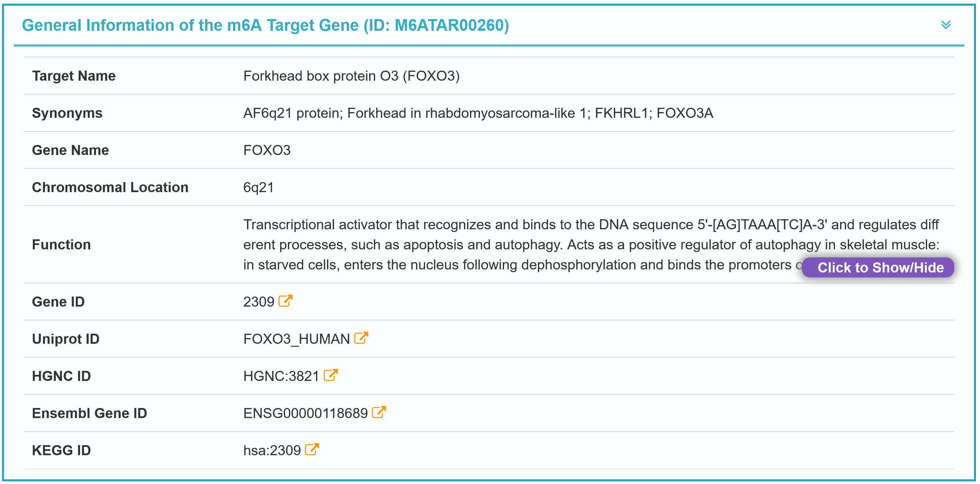980x484 pixels.
Task: Click the chromosomal location value 6q21
Action: point(258,187)
